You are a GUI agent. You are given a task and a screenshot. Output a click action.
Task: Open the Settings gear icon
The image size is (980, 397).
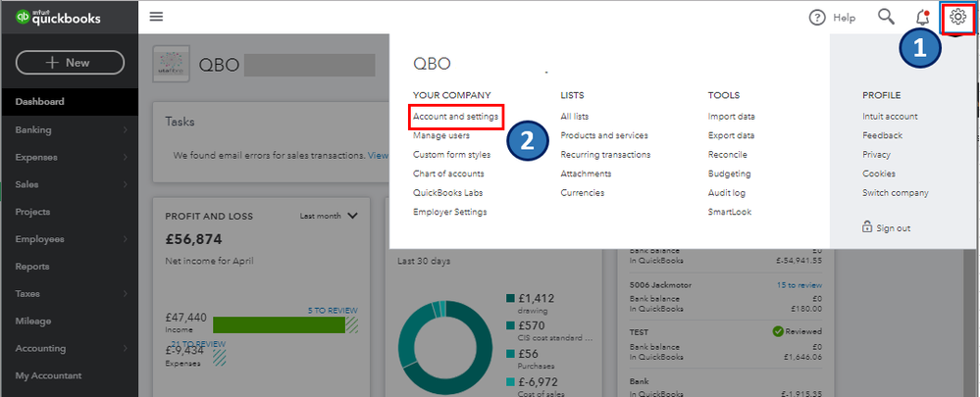pyautogui.click(x=957, y=17)
